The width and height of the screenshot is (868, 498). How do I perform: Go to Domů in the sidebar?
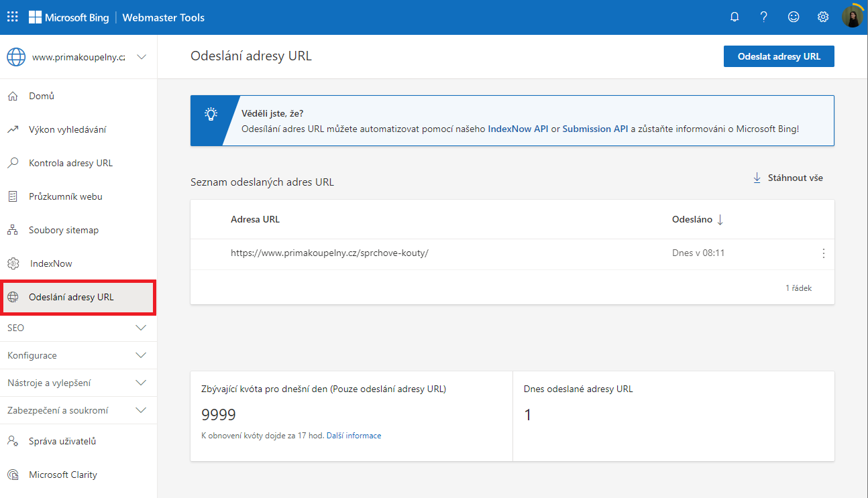[x=78, y=97]
